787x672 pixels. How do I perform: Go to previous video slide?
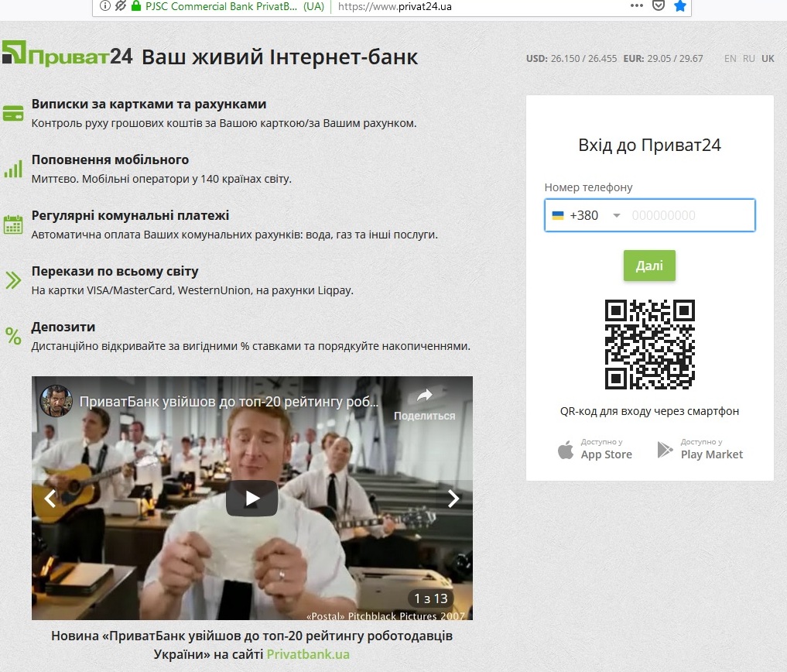click(x=50, y=499)
